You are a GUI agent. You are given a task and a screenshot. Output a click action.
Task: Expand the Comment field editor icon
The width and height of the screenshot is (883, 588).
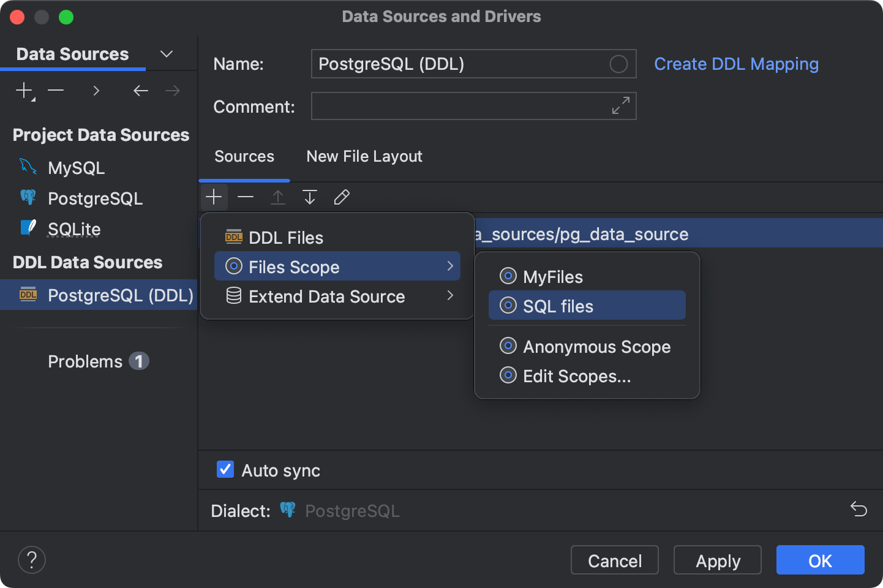(620, 105)
